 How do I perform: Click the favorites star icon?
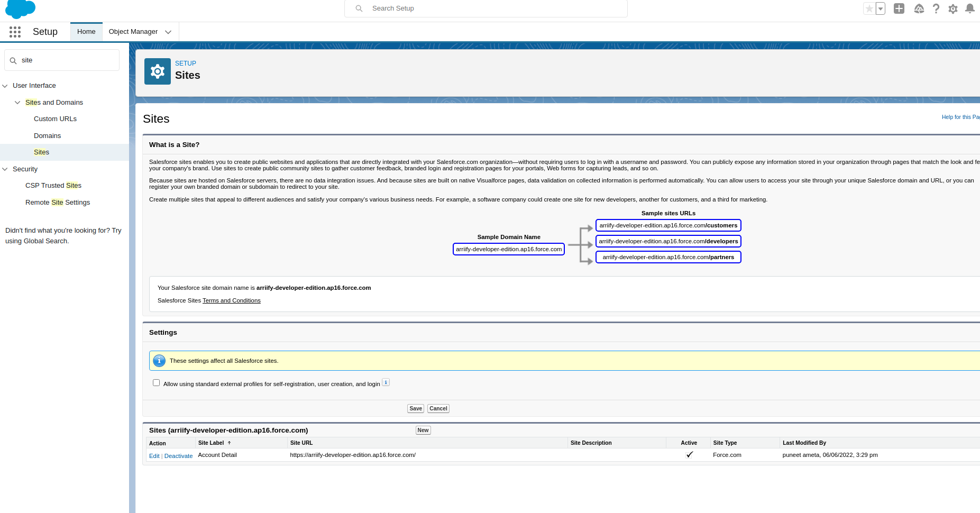point(869,8)
